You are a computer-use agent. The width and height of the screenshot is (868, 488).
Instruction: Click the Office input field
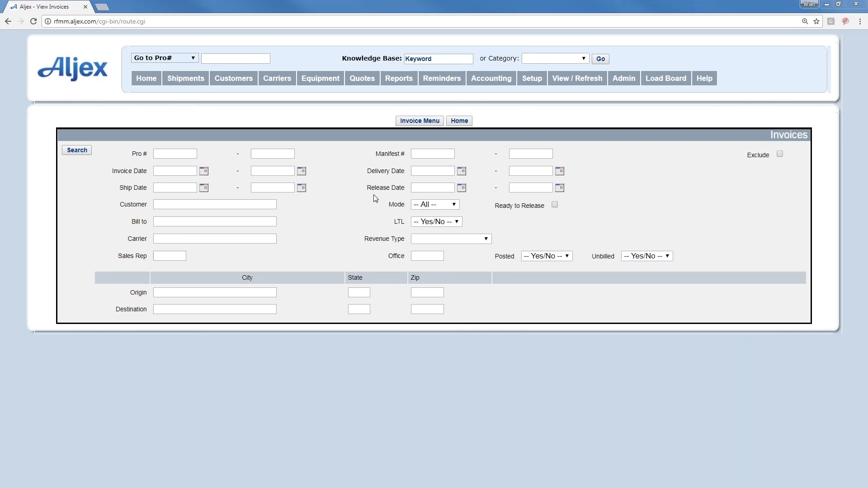pyautogui.click(x=427, y=256)
